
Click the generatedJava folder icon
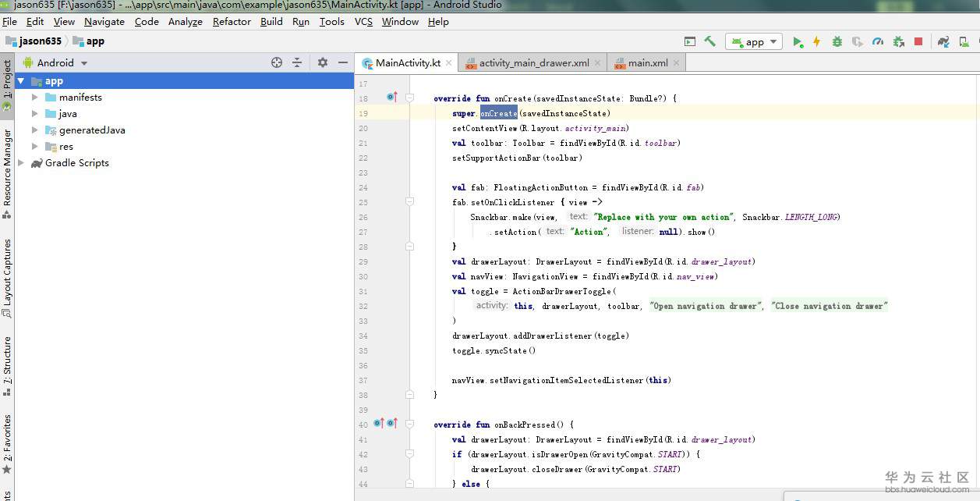click(51, 130)
